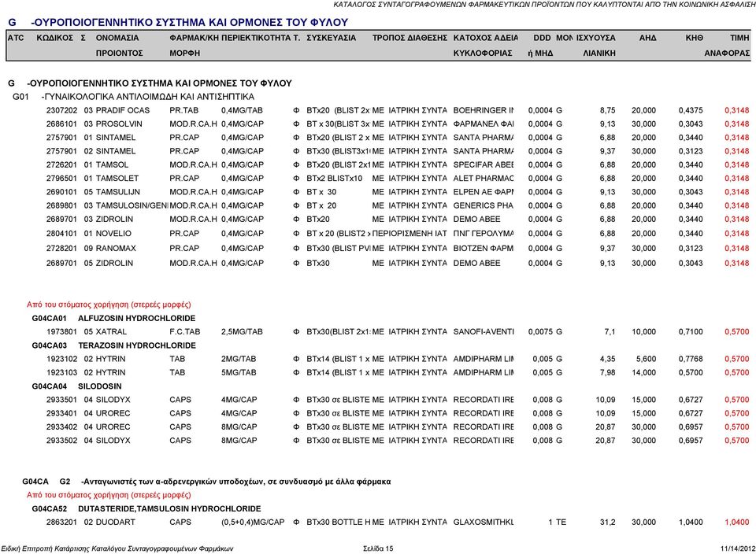756x554 pixels.
Task: Select the G04CA G2 Ανταγωνιστές group heading
Action: pos(206,482)
